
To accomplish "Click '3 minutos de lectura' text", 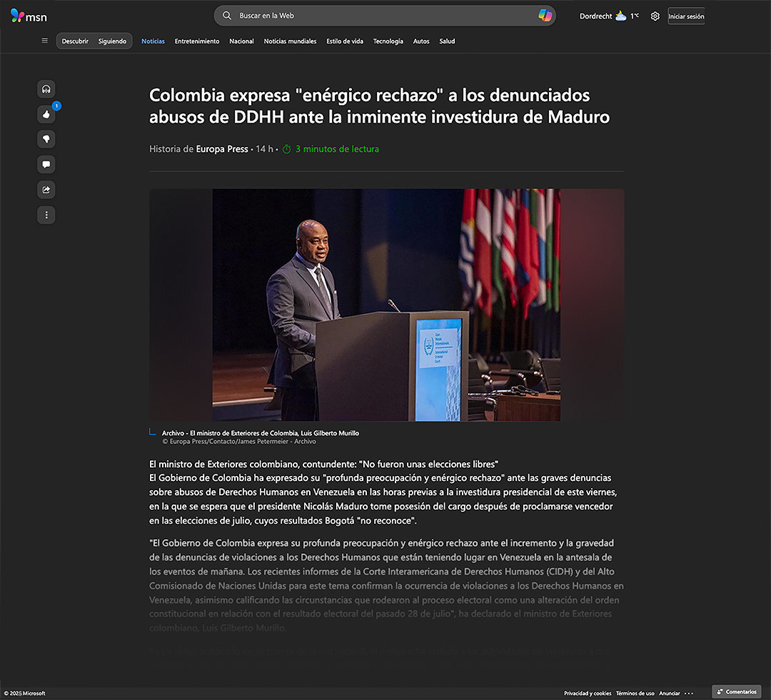I will 337,149.
